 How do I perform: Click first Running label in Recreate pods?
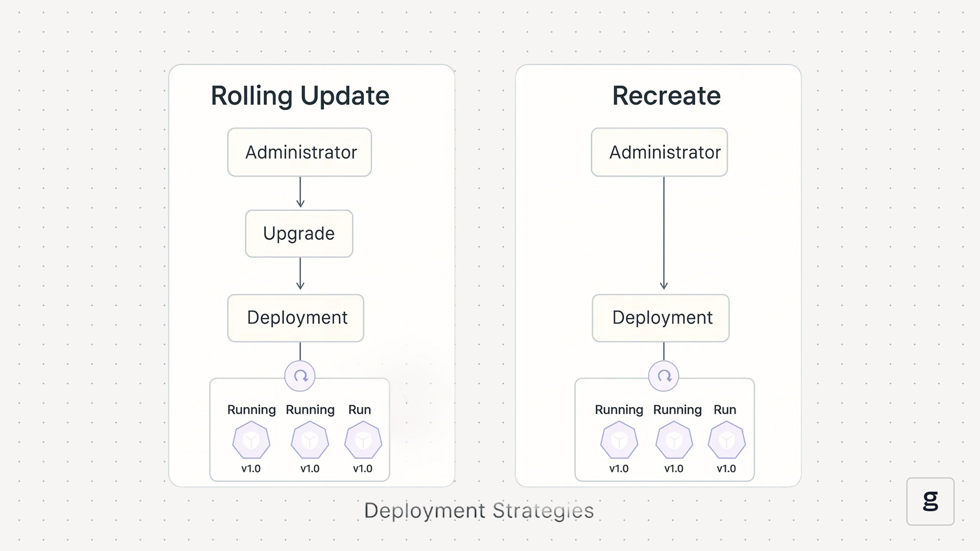[x=619, y=410]
